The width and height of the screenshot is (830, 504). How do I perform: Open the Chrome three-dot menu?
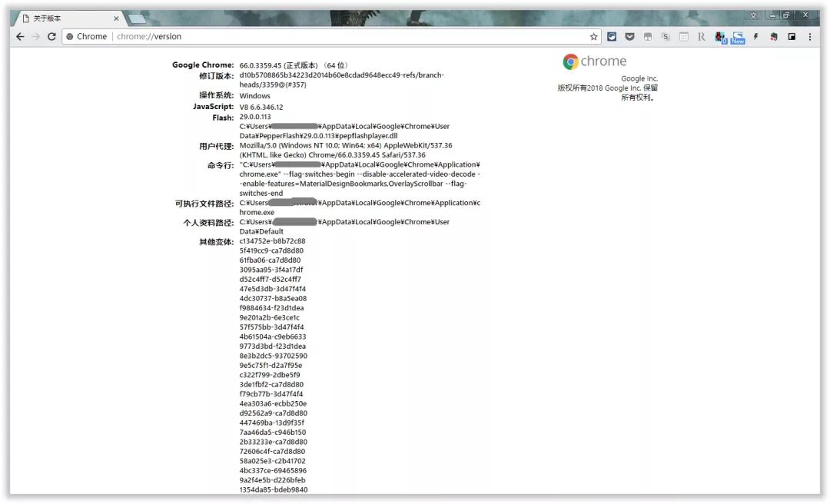click(x=809, y=37)
